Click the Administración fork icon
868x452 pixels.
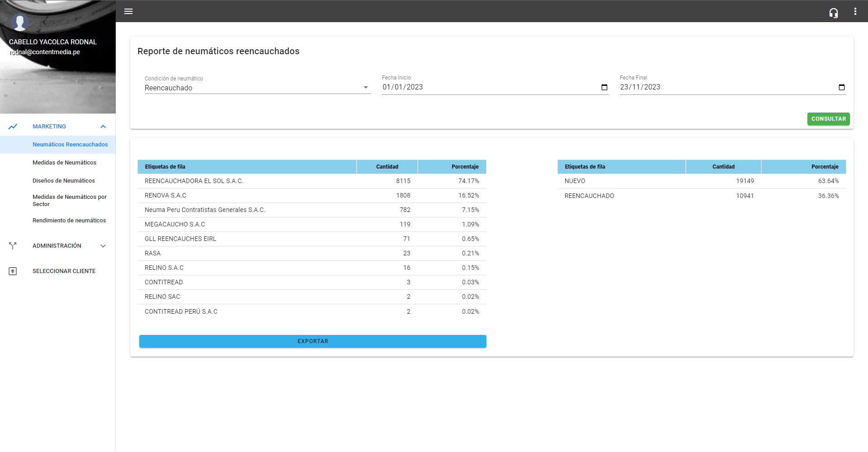pyautogui.click(x=13, y=246)
